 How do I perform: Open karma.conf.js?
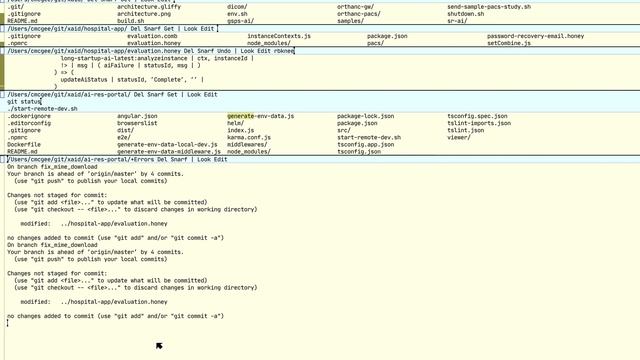tap(249, 138)
